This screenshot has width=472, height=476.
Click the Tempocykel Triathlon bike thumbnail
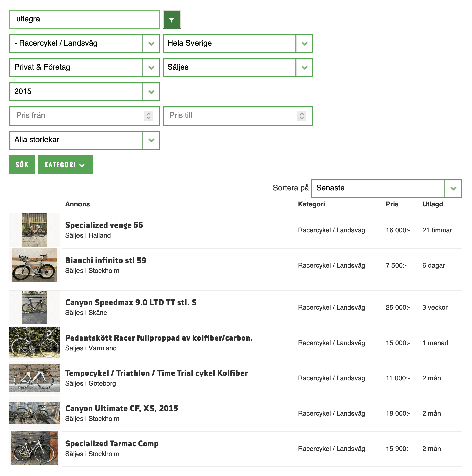pyautogui.click(x=34, y=378)
